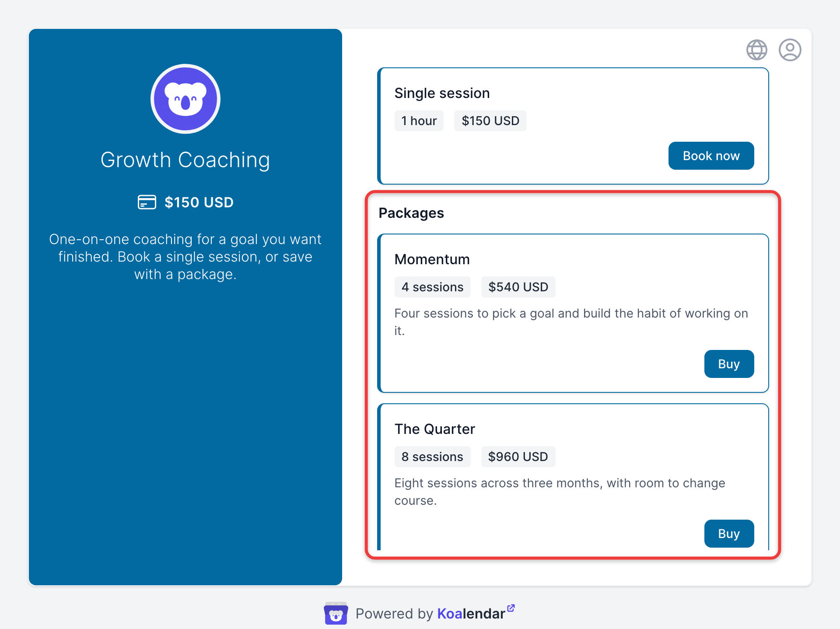
Task: Click the Momentum package title
Action: [432, 259]
